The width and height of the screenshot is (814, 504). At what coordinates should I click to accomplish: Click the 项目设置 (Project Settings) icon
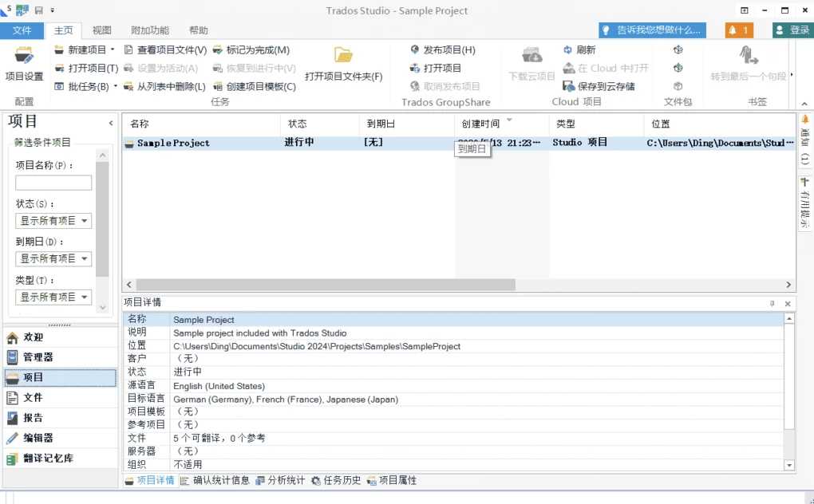(x=24, y=57)
